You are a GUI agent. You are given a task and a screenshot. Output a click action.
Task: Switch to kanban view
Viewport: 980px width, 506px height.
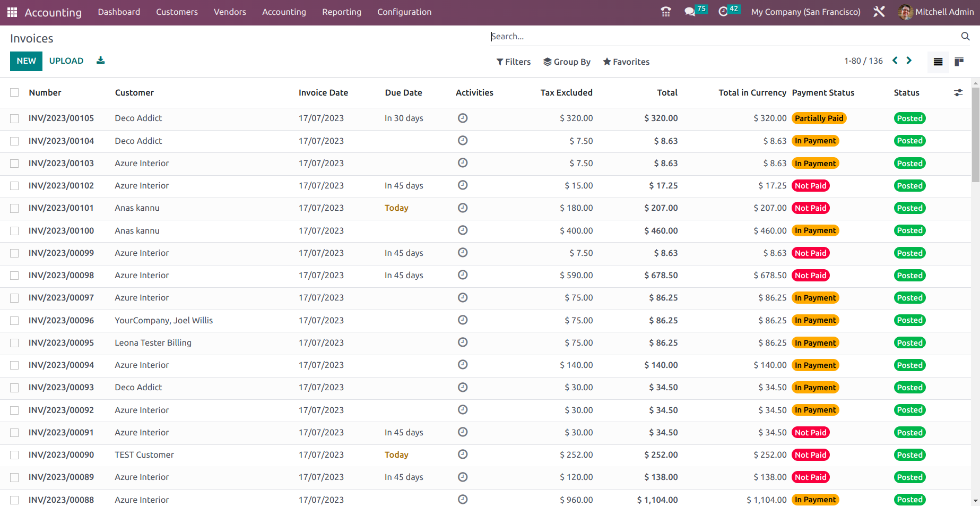tap(959, 62)
